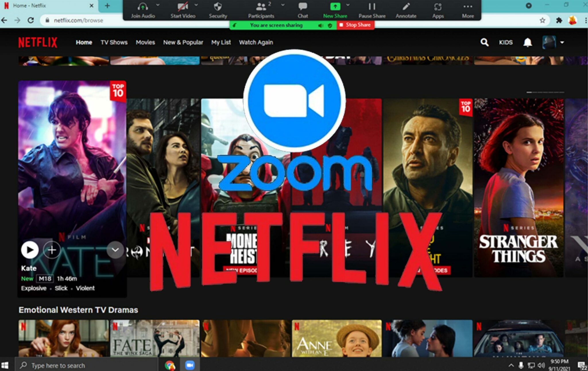Click the row pagination indicator

(x=545, y=92)
